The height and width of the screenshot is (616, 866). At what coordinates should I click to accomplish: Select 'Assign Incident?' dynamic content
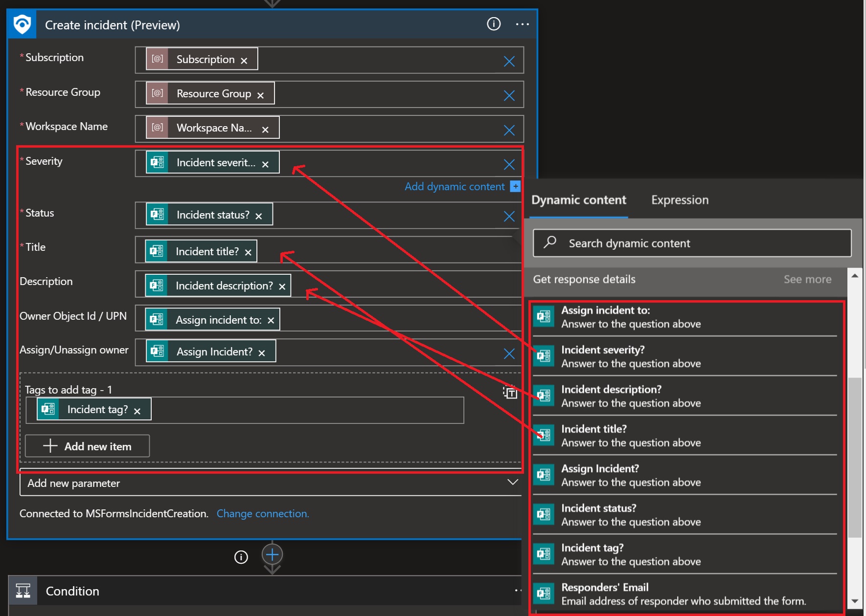(x=684, y=475)
